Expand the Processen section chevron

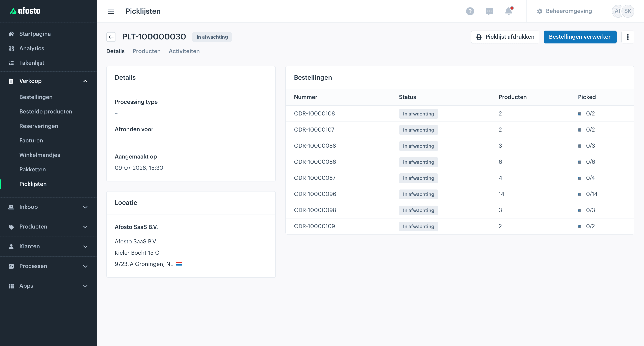click(85, 266)
